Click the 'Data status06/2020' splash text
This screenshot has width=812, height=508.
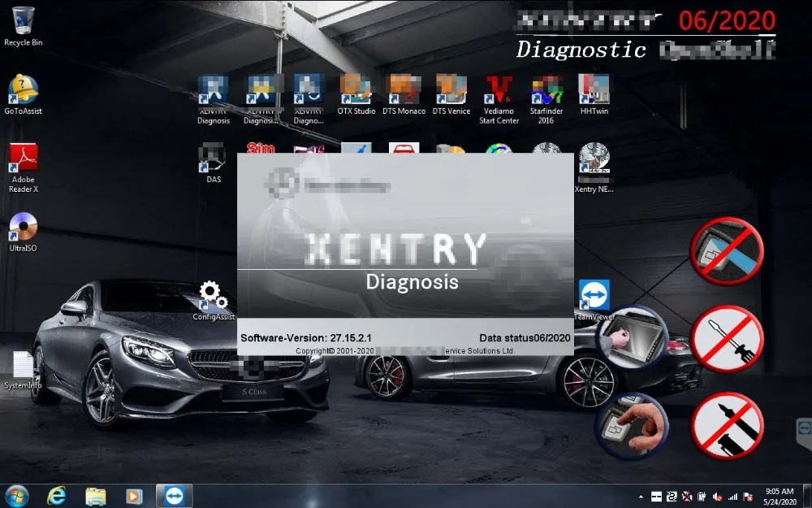point(525,337)
